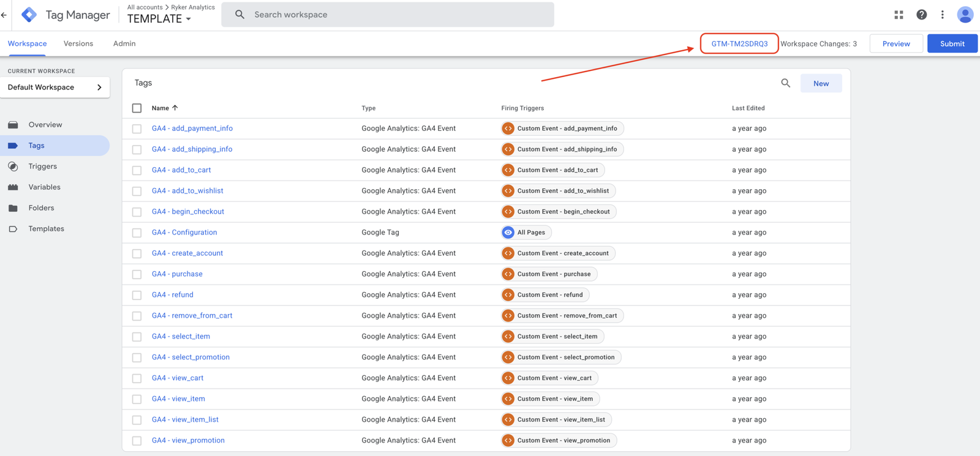Click the GTM-TM2SDRQ3 container ID link
Image resolution: width=980 pixels, height=456 pixels.
[x=739, y=43]
